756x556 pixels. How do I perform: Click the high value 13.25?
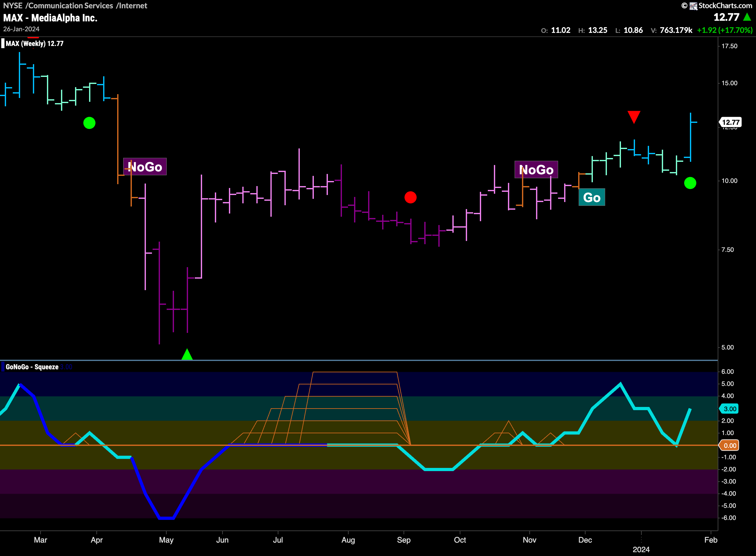pyautogui.click(x=598, y=30)
